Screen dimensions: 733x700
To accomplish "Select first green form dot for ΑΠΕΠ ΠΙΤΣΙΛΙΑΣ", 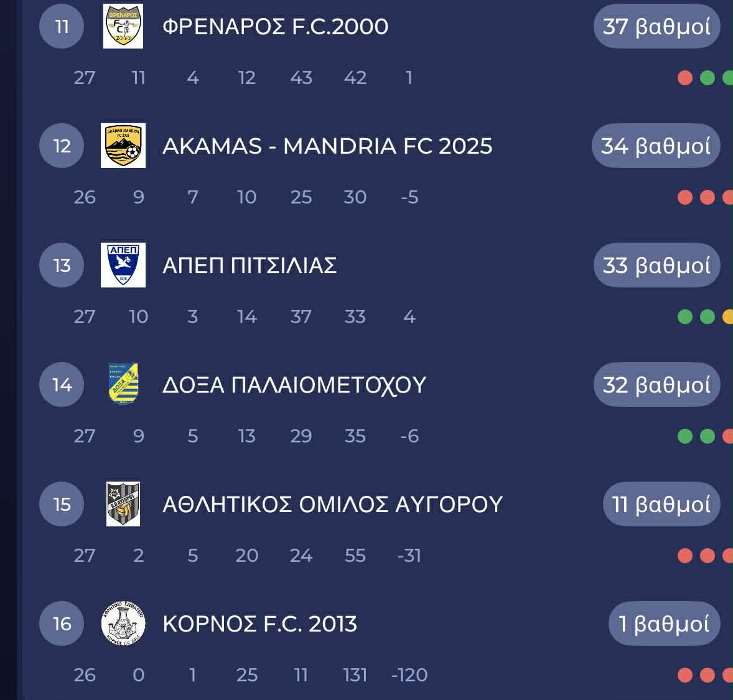I will [x=685, y=317].
